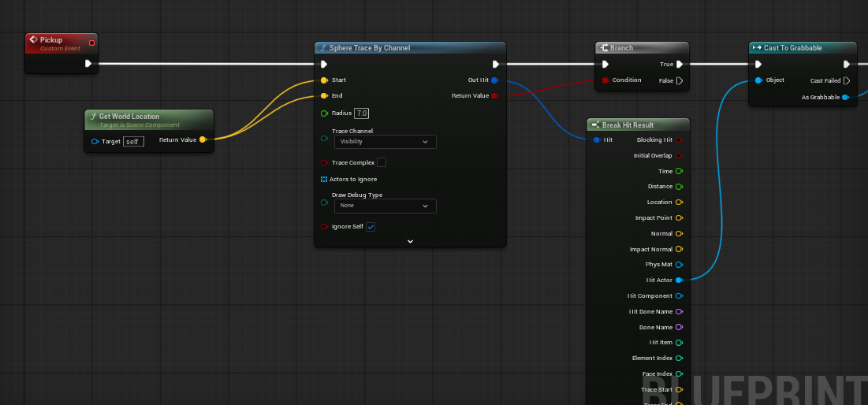This screenshot has height=405, width=868.
Task: Click the Pickup event execution output pin
Action: [x=88, y=64]
